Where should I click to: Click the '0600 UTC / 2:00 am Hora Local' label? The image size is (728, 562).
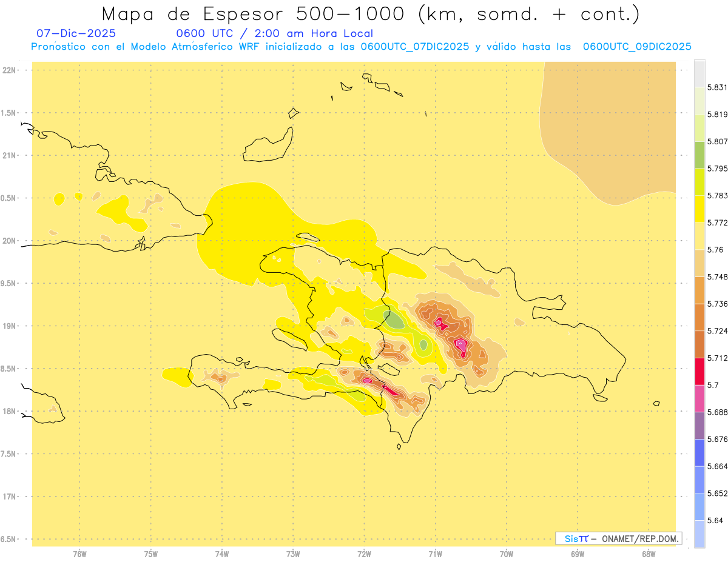(x=274, y=33)
